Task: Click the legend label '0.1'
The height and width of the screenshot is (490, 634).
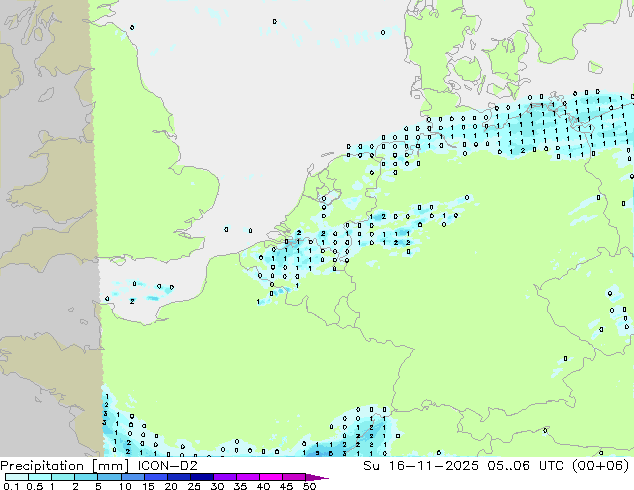Action: (11, 486)
